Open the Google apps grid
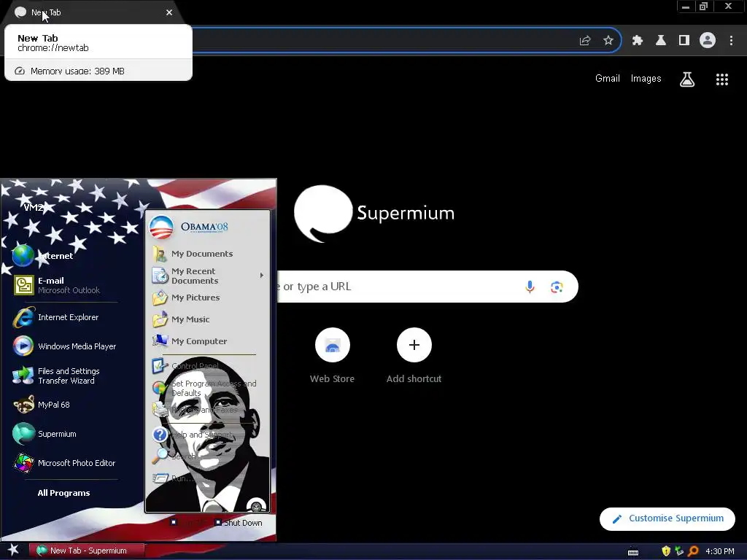This screenshot has height=560, width=747. 721,79
